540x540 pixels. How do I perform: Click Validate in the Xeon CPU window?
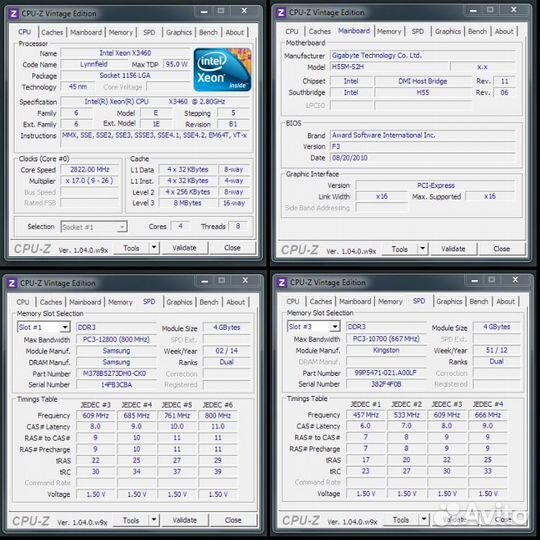tap(185, 248)
